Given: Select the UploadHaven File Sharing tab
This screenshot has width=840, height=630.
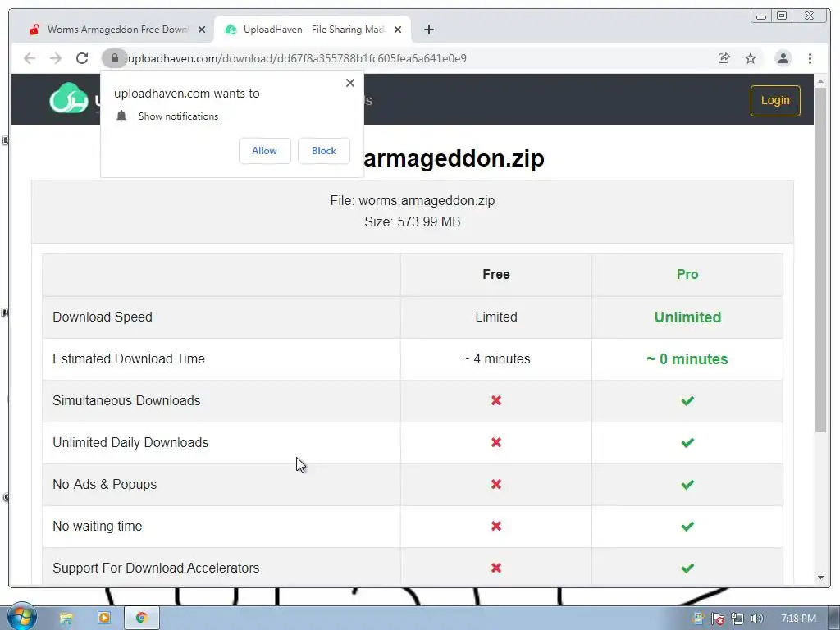Looking at the screenshot, I should tap(313, 30).
